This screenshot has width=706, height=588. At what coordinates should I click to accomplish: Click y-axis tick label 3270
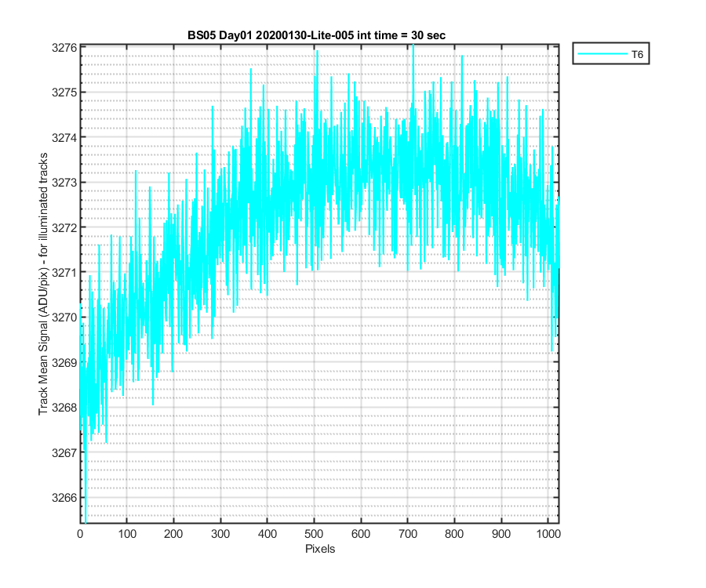[x=64, y=318]
